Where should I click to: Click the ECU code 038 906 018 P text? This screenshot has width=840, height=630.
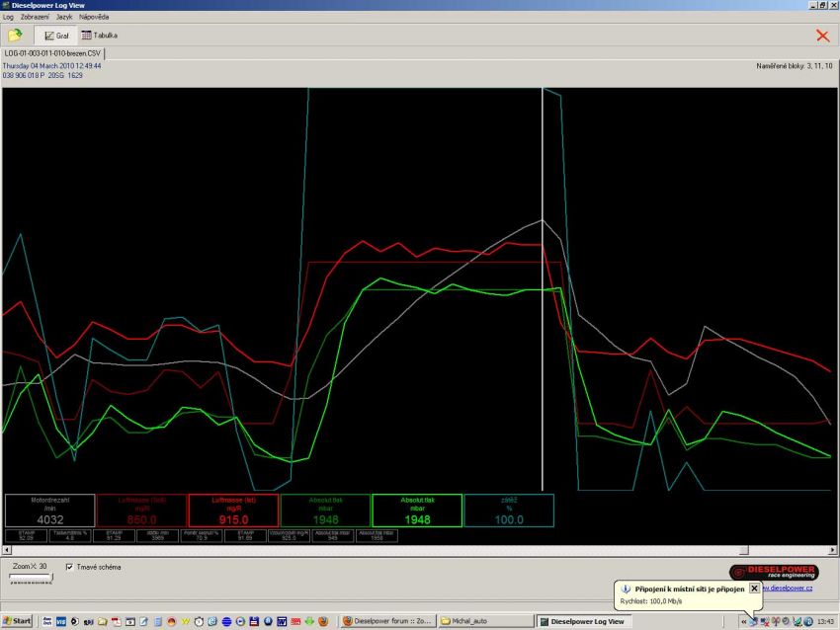click(x=24, y=75)
